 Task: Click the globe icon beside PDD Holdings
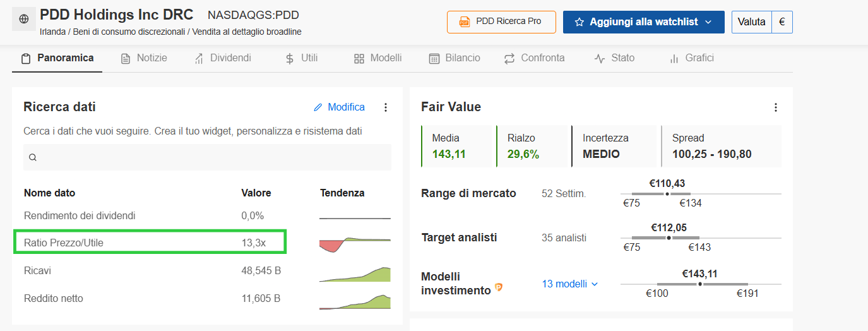24,19
